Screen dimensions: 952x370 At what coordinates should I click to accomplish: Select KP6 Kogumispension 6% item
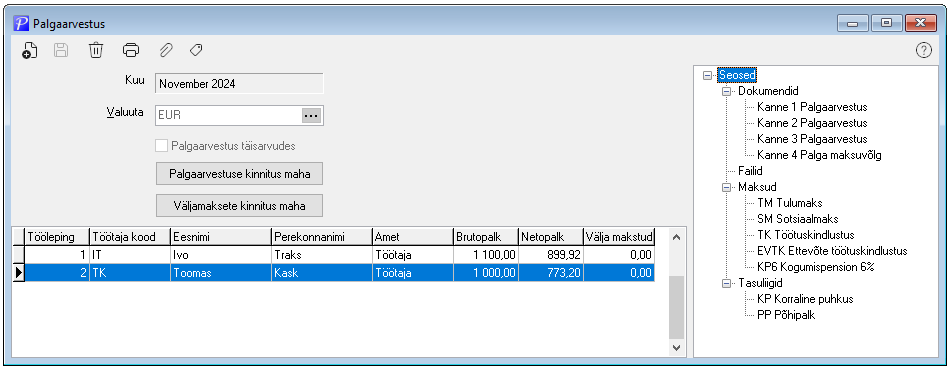coord(815,267)
